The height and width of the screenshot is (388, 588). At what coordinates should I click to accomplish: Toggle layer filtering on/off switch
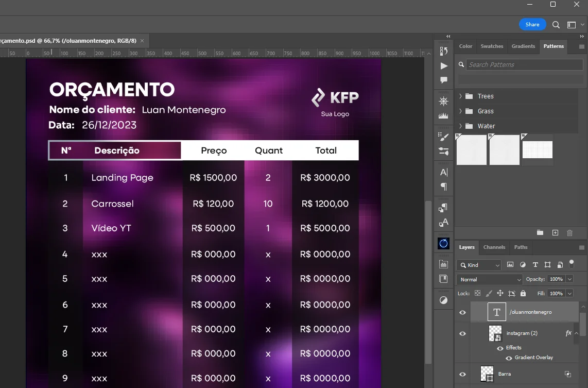pyautogui.click(x=572, y=264)
